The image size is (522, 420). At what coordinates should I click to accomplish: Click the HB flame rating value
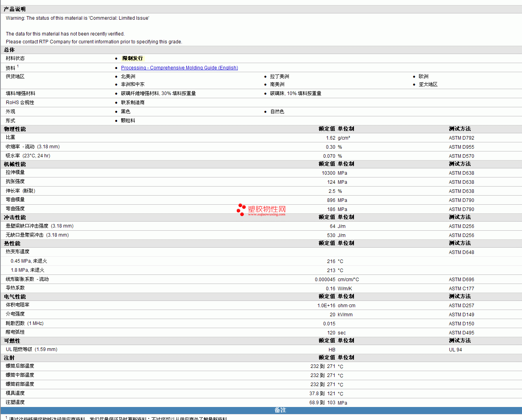[x=332, y=350]
